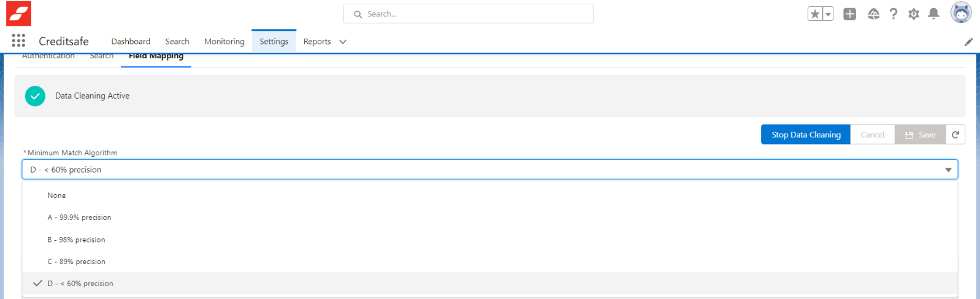Click in the global Search field
This screenshot has height=299, width=980.
[472, 14]
